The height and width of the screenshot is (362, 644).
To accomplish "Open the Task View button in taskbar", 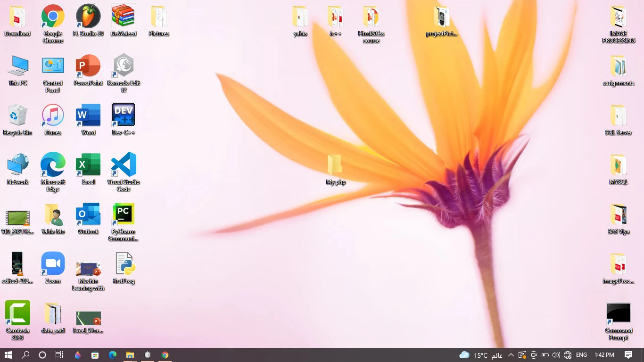I will [x=59, y=355].
